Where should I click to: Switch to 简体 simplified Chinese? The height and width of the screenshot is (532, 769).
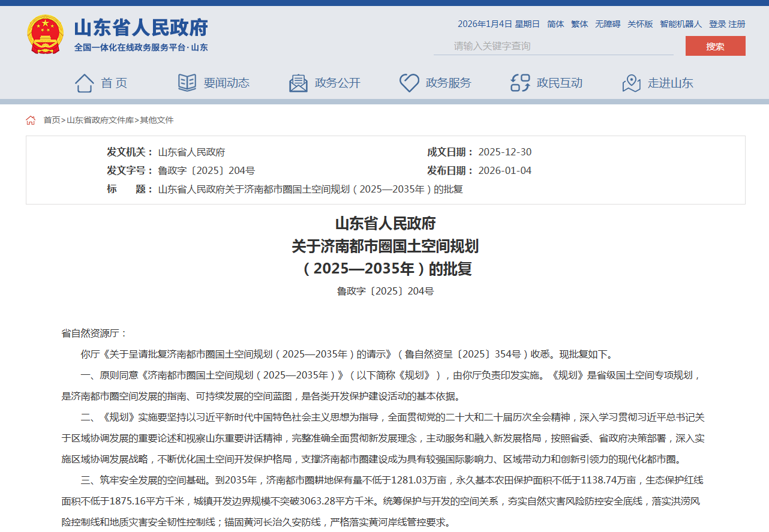click(x=555, y=24)
